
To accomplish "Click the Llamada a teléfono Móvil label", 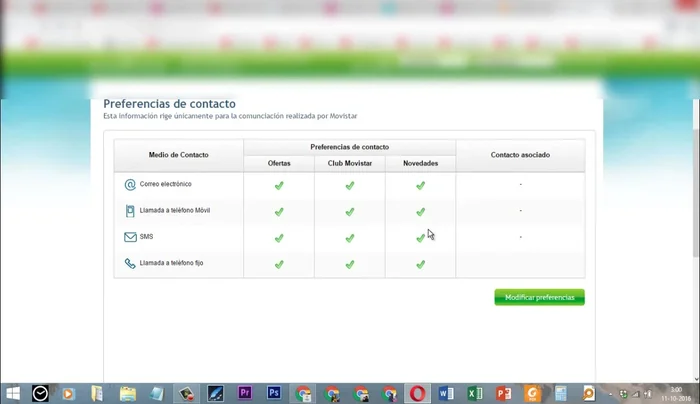I will (x=175, y=210).
